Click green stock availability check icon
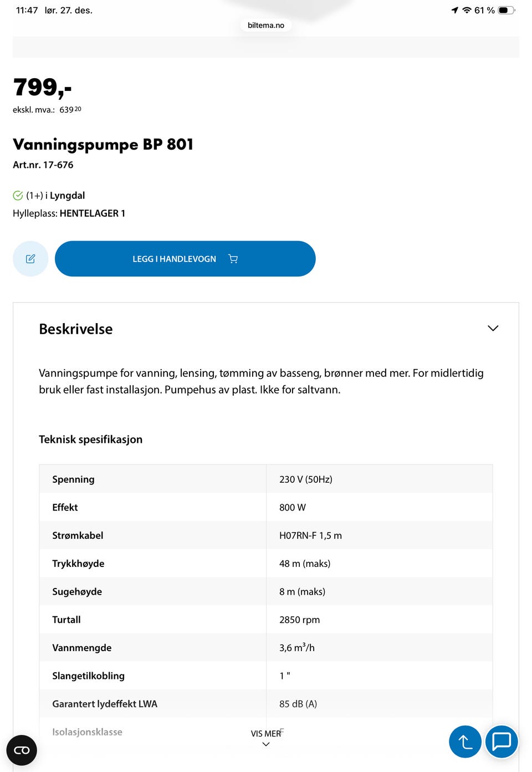This screenshot has height=772, width=532. pos(18,196)
